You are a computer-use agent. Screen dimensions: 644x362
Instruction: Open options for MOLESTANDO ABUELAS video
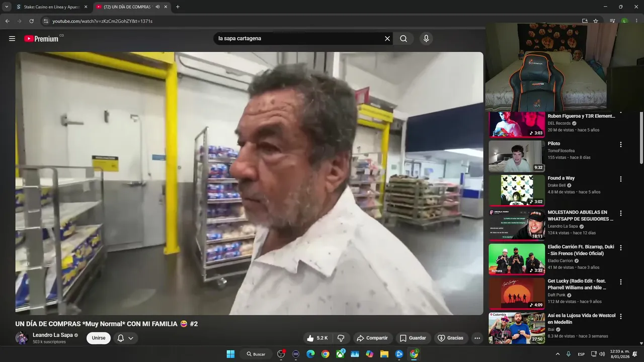tap(621, 213)
